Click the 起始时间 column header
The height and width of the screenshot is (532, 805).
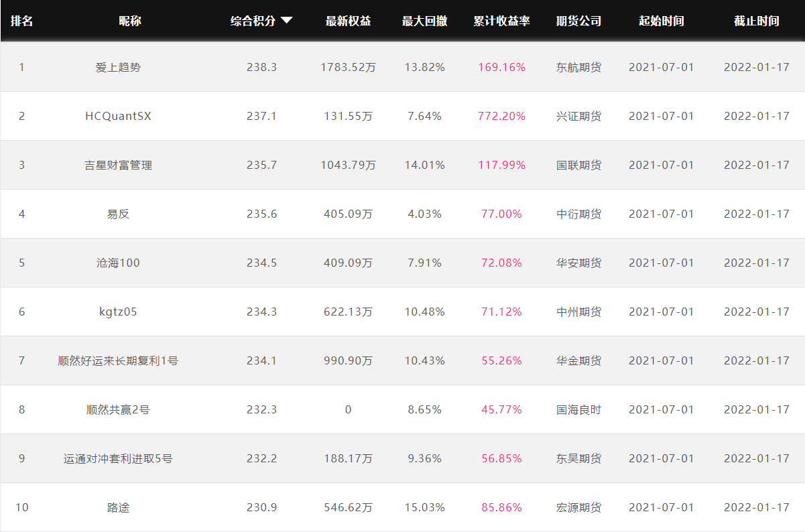tap(662, 21)
